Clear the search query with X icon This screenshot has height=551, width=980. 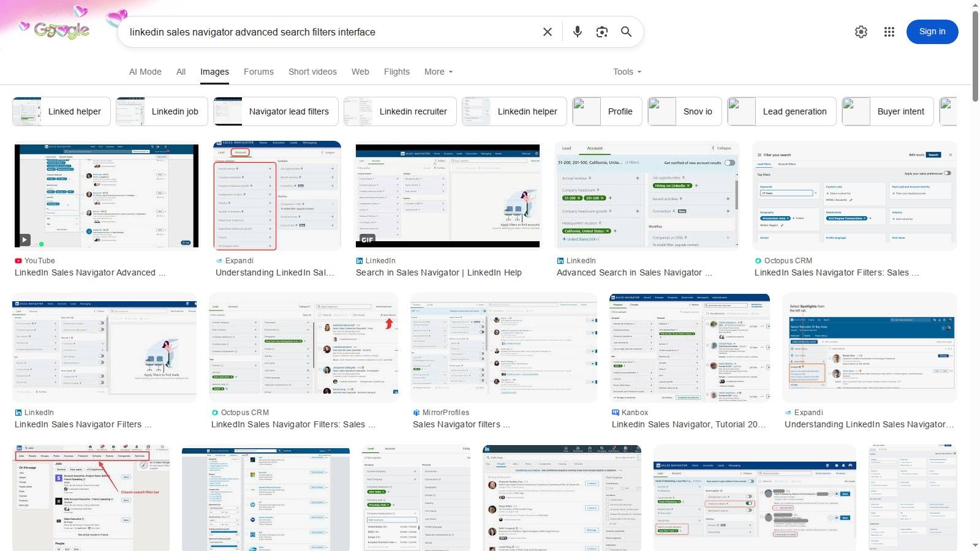coord(548,32)
